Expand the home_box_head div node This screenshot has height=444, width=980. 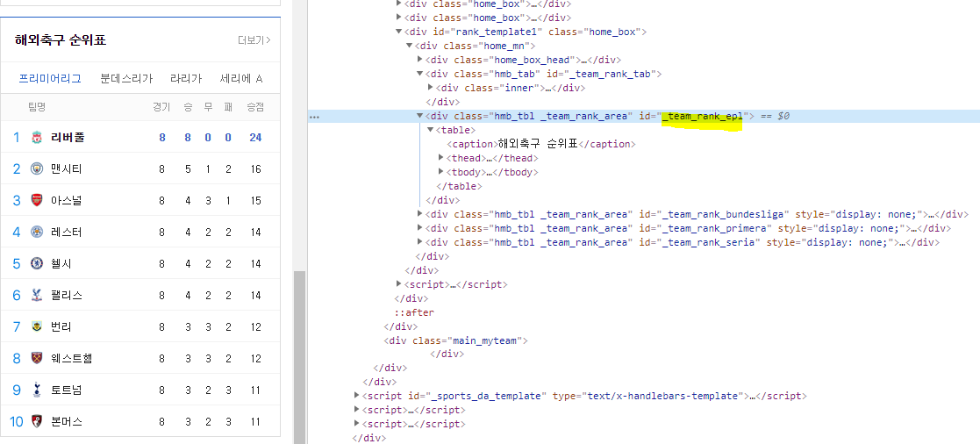[420, 60]
